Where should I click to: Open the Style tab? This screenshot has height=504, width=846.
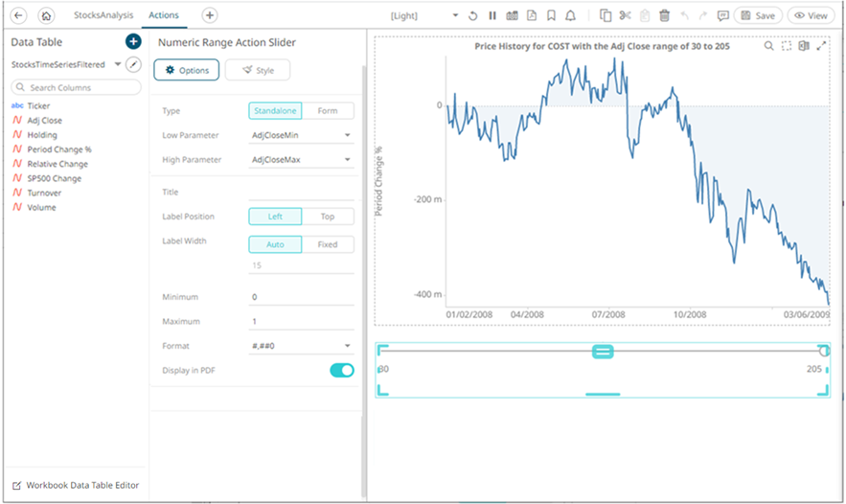click(x=258, y=70)
